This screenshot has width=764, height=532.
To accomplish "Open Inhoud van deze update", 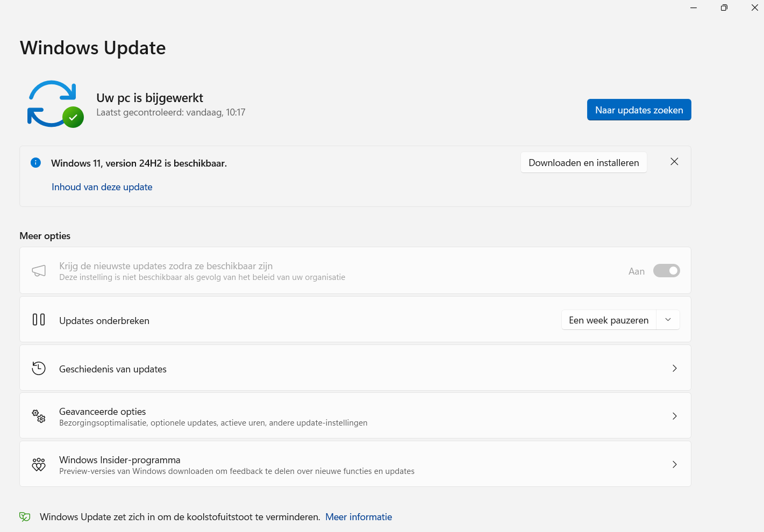I will 102,186.
